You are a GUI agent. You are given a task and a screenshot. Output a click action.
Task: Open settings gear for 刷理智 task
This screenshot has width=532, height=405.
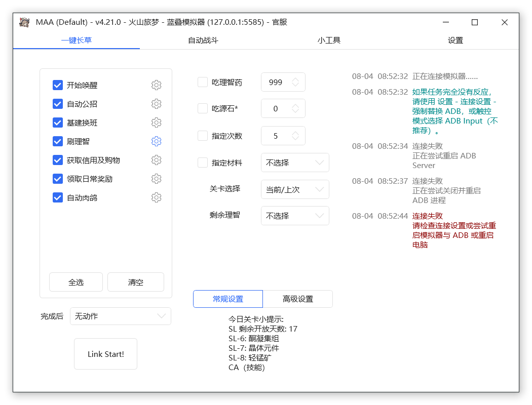(x=157, y=141)
